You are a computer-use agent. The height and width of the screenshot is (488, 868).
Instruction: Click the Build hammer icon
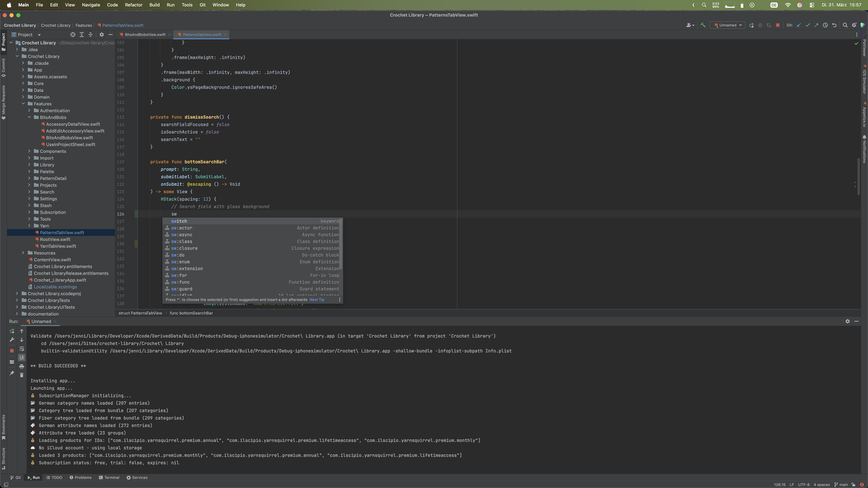[703, 25]
